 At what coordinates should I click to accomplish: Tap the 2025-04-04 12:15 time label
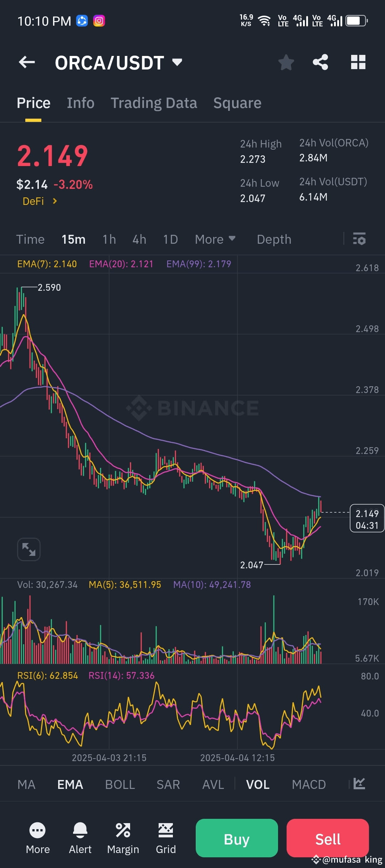237,758
